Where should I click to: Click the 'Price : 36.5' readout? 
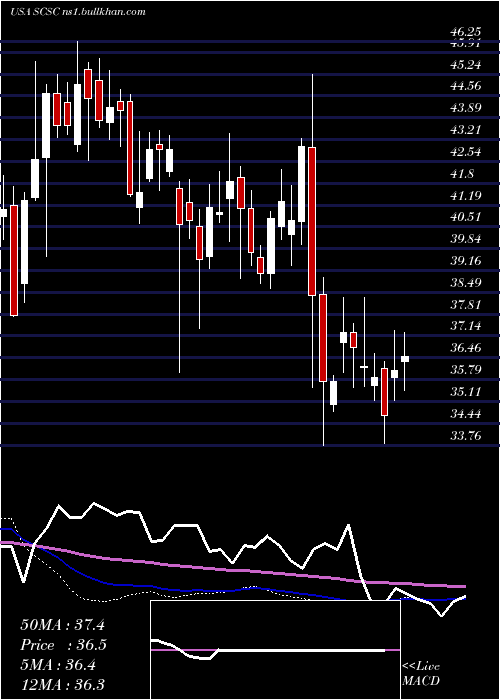(x=63, y=645)
